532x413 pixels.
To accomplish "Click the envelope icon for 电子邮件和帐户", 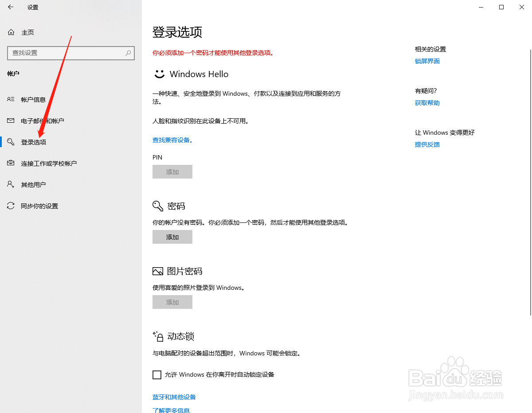I will [11, 121].
